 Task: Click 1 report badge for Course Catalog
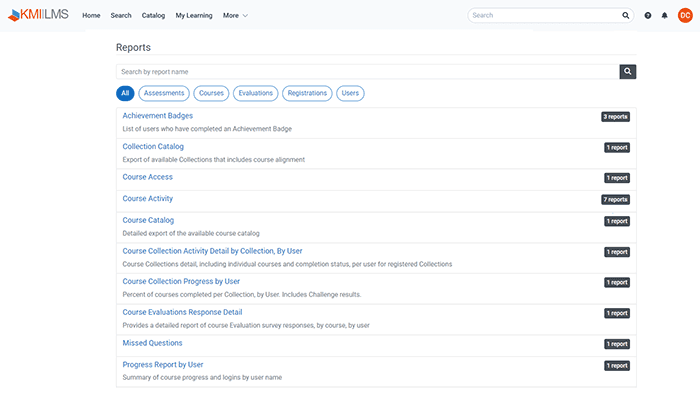point(617,221)
